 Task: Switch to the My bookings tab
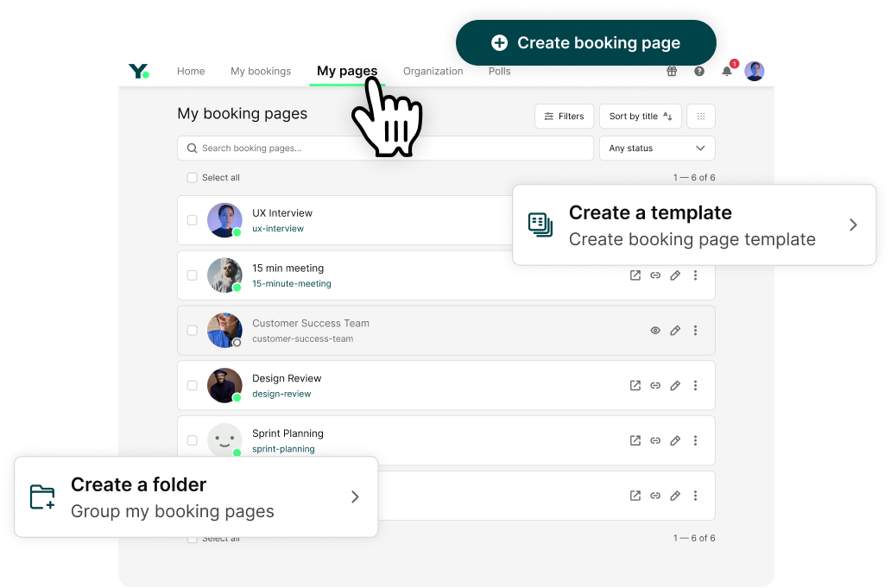click(x=261, y=72)
